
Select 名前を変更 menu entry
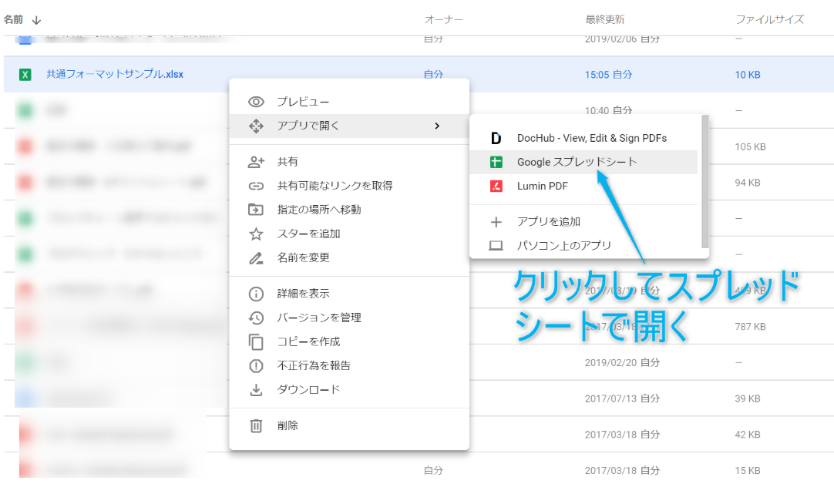point(349,257)
